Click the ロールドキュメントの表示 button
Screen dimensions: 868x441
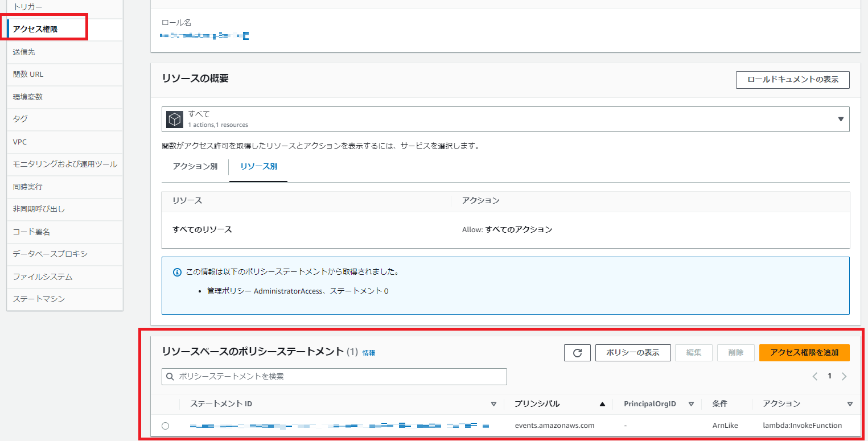792,80
